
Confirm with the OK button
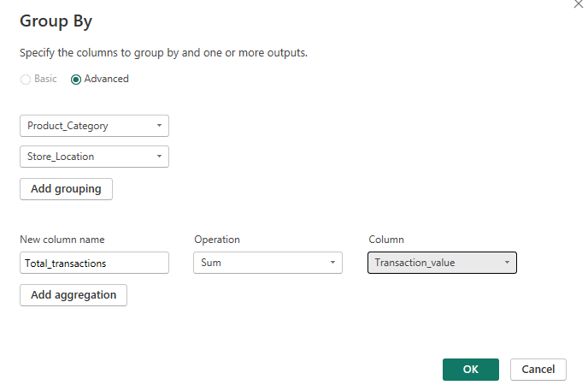coord(470,369)
